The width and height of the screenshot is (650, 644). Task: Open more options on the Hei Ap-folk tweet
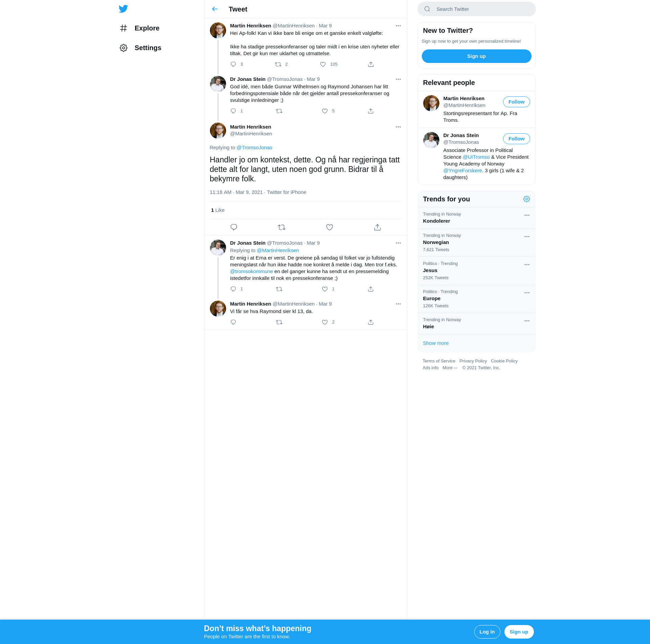(x=398, y=26)
